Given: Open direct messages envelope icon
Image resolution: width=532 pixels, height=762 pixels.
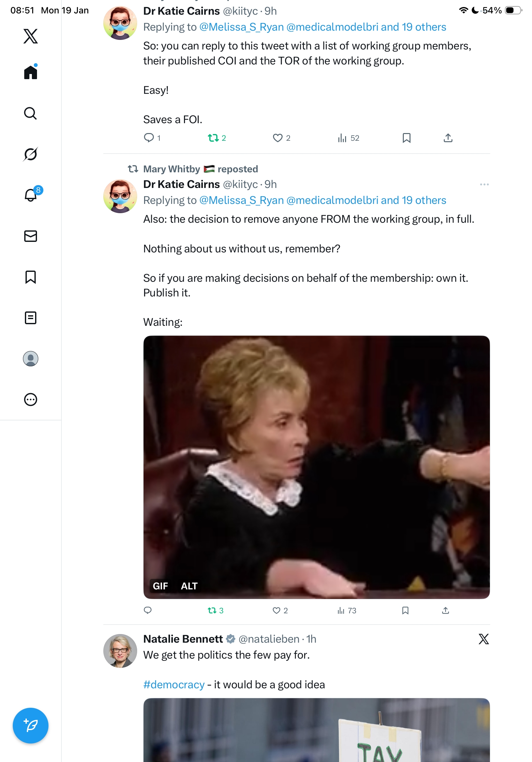Looking at the screenshot, I should 31,236.
